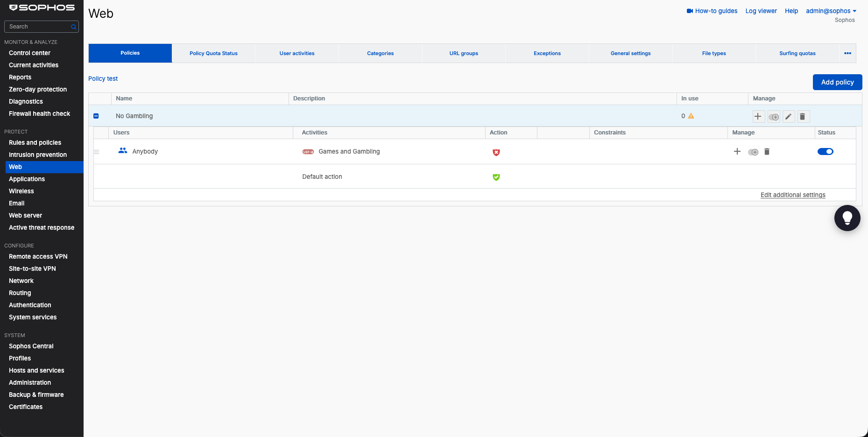Open the more tabs ellipsis menu
This screenshot has width=868, height=437.
pyautogui.click(x=847, y=53)
